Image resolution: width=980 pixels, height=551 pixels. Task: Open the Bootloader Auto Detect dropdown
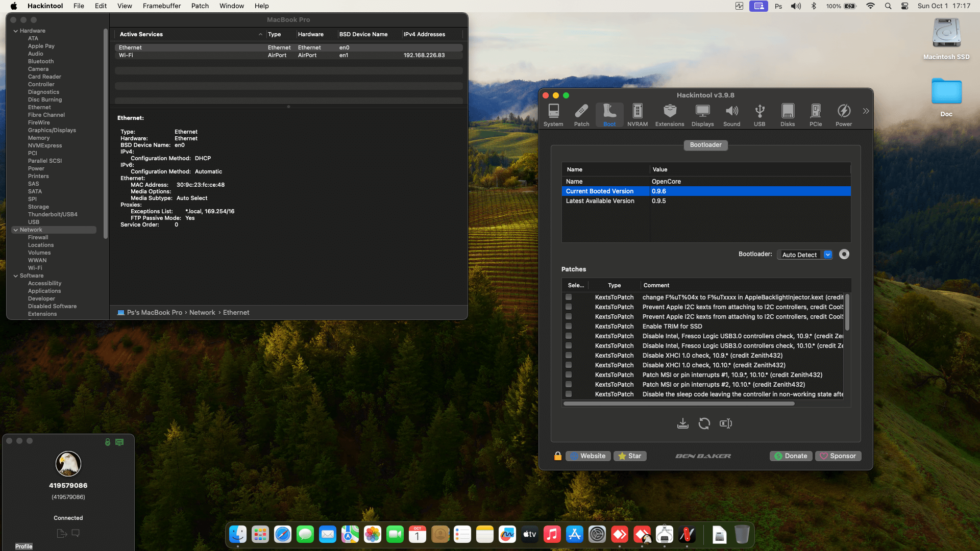click(x=805, y=255)
